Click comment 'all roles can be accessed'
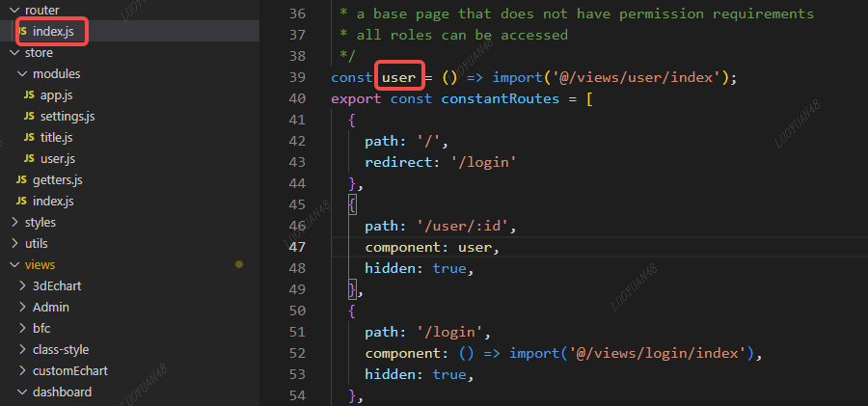The width and height of the screenshot is (868, 406). [462, 35]
